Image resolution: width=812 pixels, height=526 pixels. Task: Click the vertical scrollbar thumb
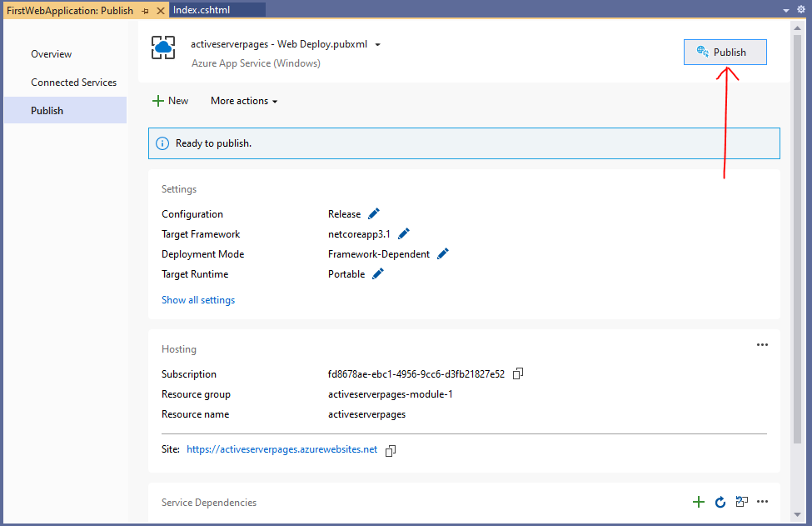click(798, 239)
